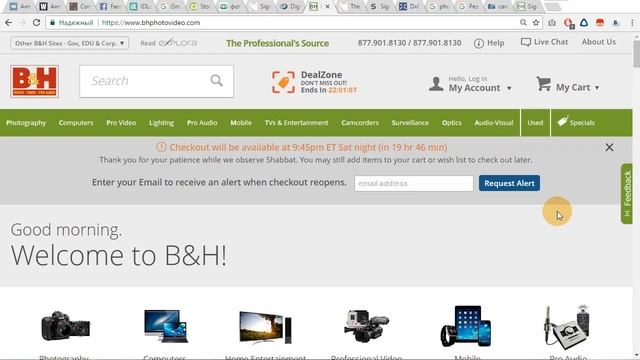Open Audio-Visual menu item

click(494, 123)
